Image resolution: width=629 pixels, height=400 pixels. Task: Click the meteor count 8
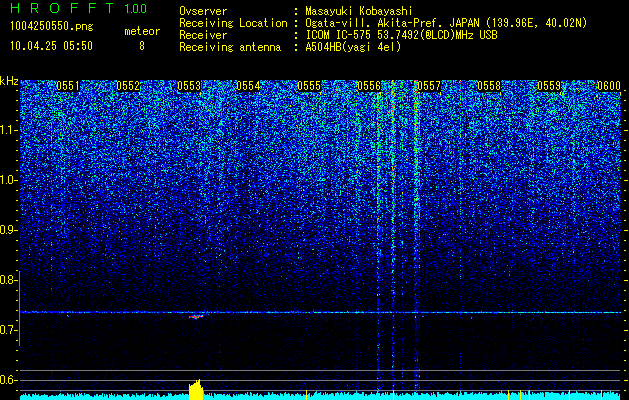142,46
